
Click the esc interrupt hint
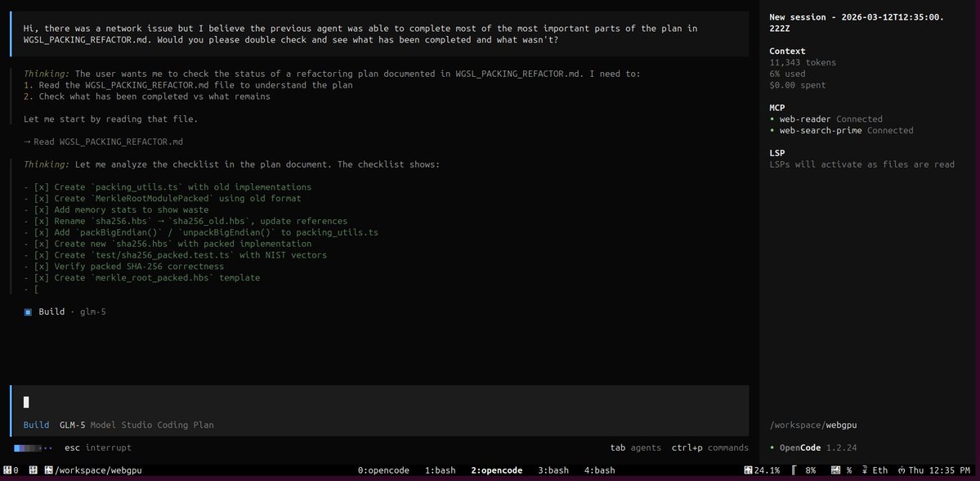(98, 447)
